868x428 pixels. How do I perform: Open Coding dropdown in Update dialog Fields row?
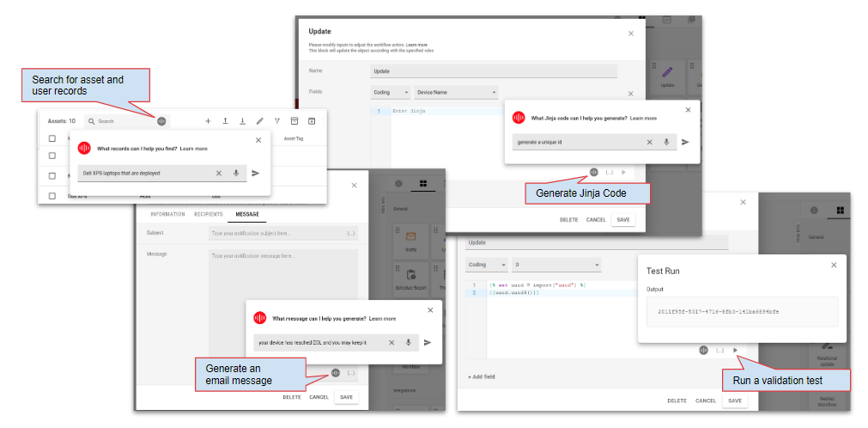click(x=391, y=92)
